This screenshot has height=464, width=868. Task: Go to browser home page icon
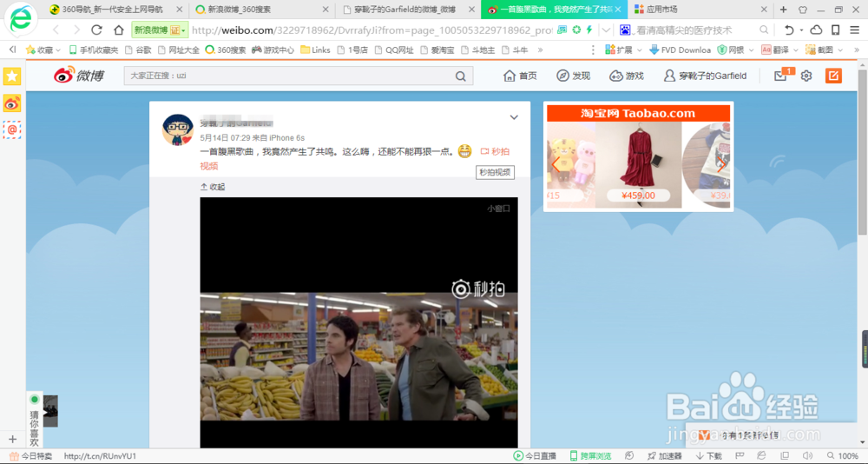(x=119, y=30)
